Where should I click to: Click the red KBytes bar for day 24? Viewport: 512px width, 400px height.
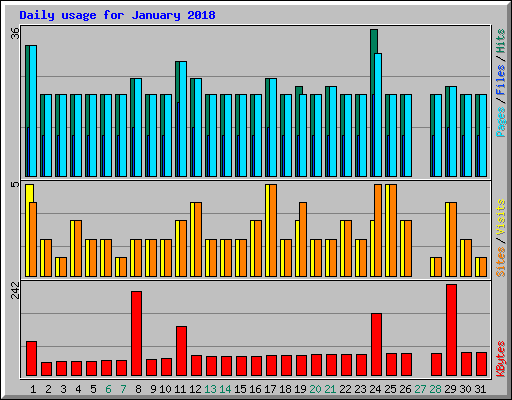[376, 344]
